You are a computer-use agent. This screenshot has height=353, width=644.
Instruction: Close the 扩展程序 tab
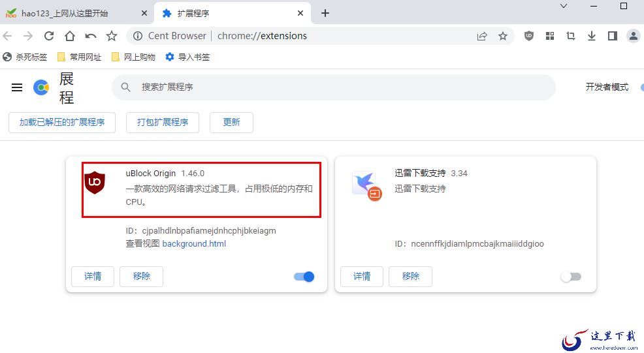300,13
